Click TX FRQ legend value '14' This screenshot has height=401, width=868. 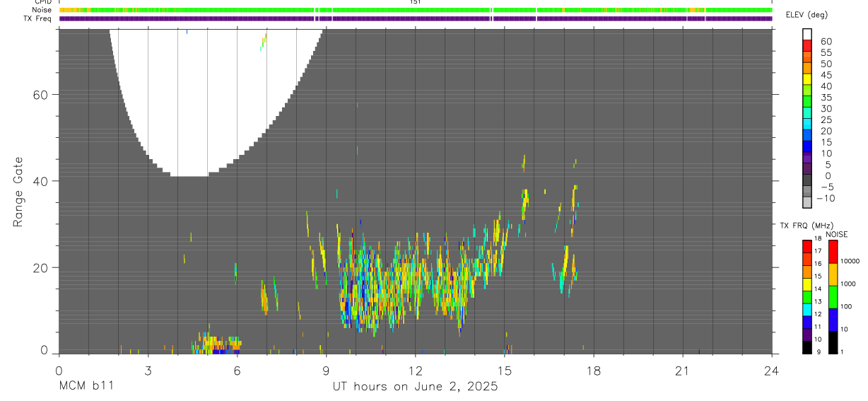817,289
